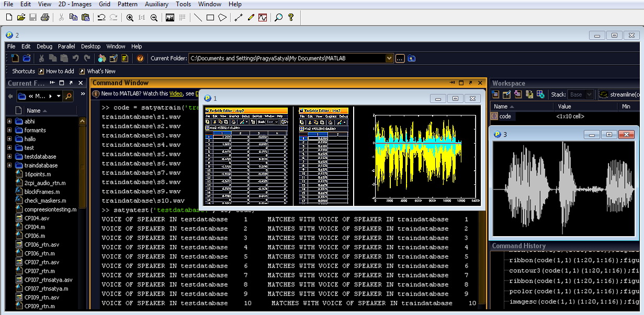Click the Save workspace icon
This screenshot has width=644, height=315.
tap(529, 95)
